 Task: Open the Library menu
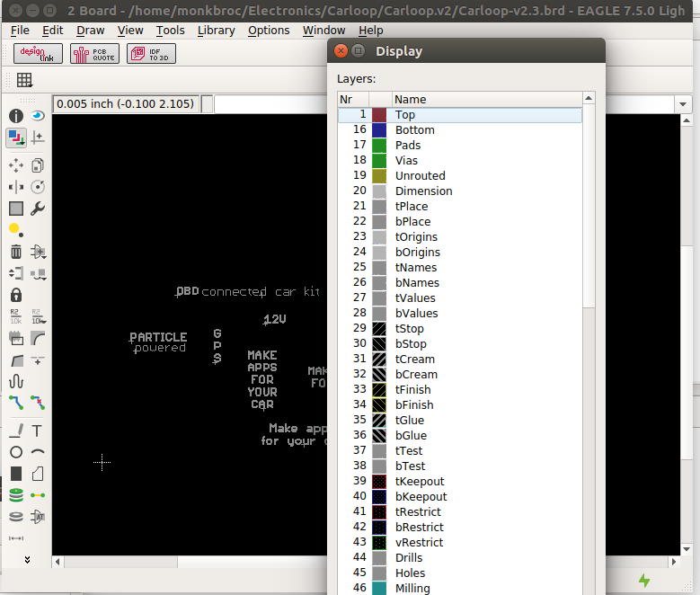point(216,31)
